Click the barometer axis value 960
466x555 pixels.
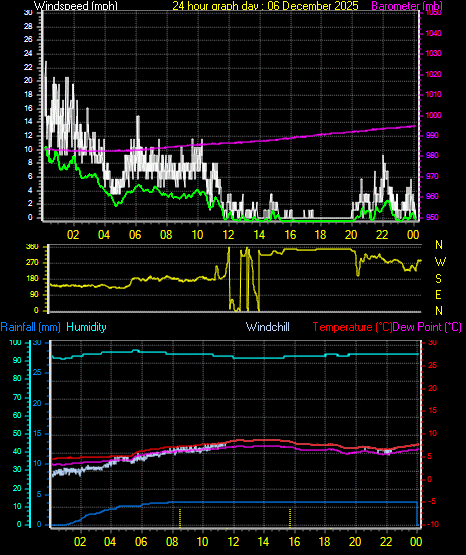[x=432, y=196]
